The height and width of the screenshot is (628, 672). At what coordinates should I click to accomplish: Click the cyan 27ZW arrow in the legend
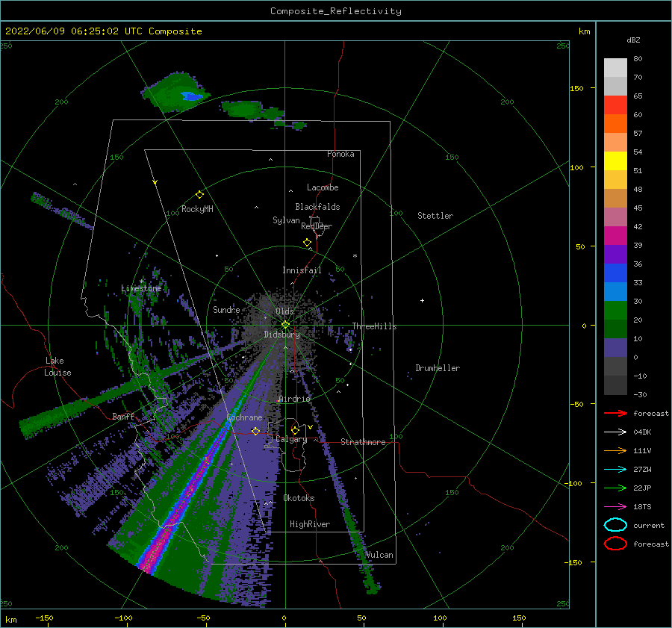[615, 470]
